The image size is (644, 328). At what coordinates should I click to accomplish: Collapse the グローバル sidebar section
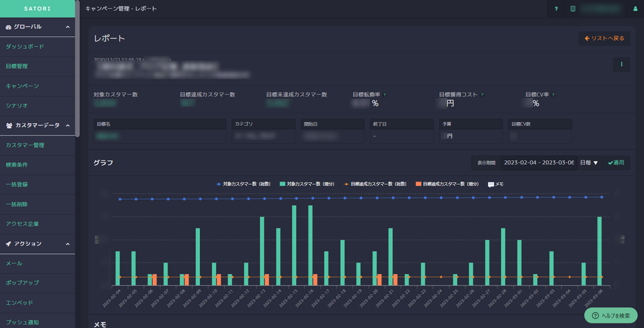[x=68, y=27]
